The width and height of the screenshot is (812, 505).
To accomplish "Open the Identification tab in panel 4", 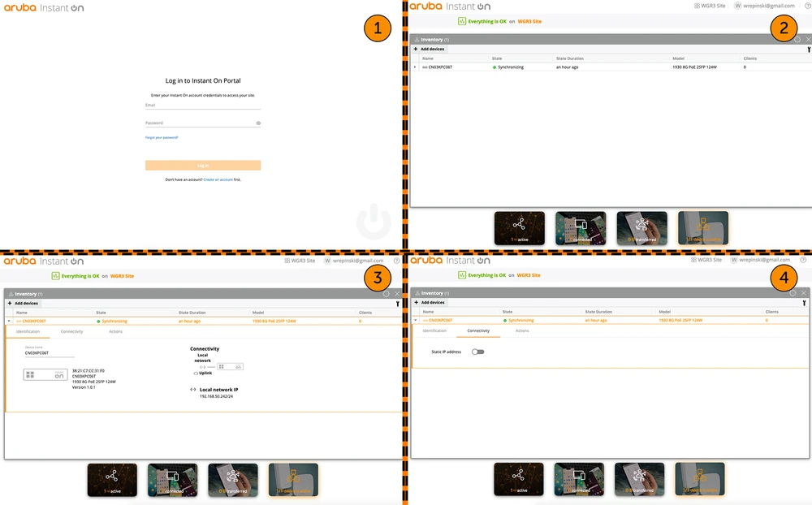I will (x=434, y=330).
